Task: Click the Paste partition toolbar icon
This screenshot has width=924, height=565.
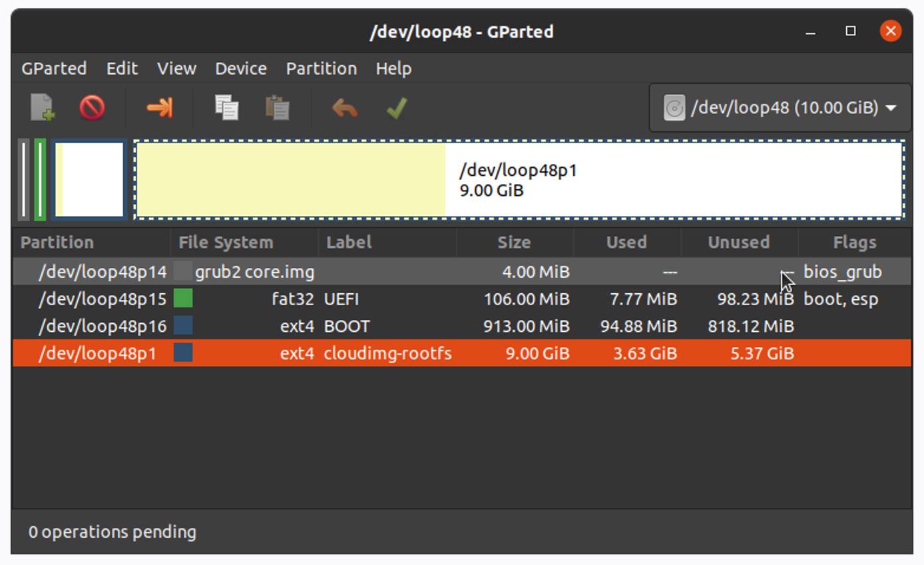Action: click(278, 107)
